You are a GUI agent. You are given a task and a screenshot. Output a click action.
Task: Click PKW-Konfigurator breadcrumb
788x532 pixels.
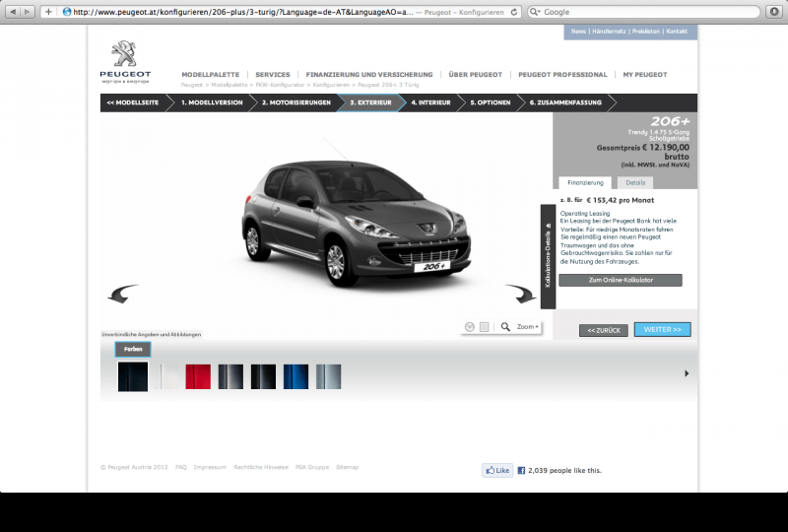click(280, 85)
